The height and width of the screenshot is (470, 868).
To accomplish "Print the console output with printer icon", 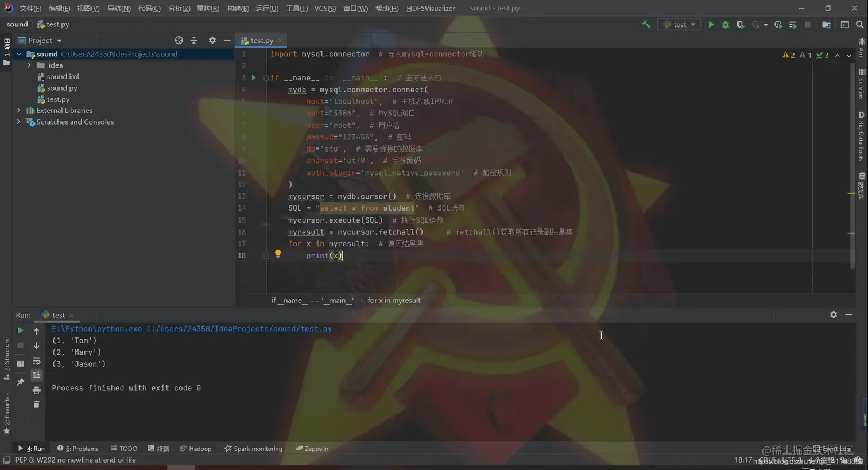I will pos(37,390).
